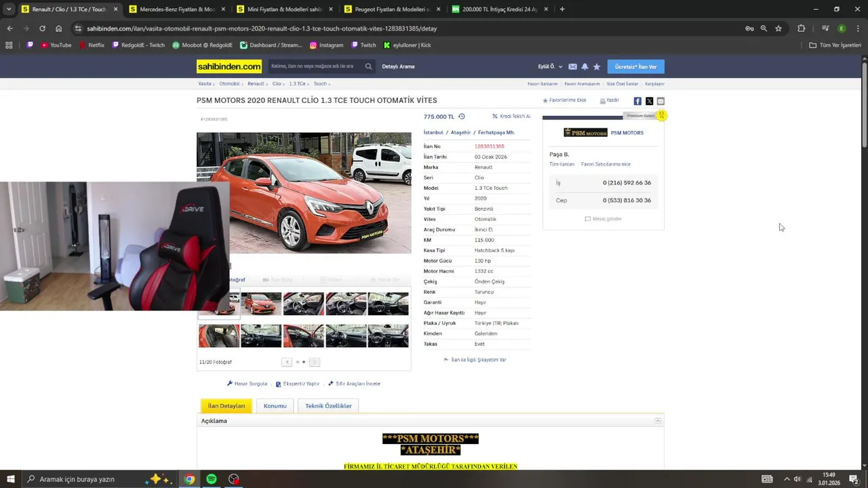
Task: Click the search magnifier icon in site header
Action: pyautogui.click(x=368, y=66)
